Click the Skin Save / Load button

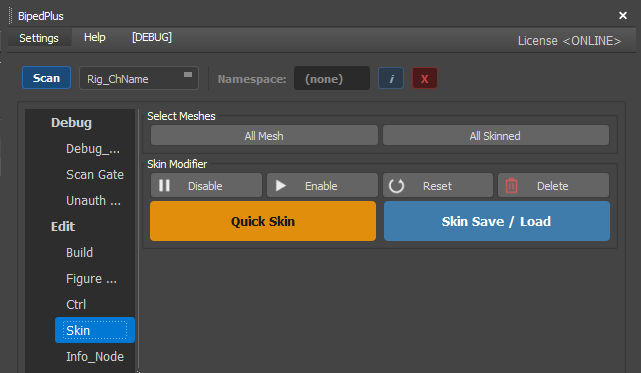[x=497, y=221]
